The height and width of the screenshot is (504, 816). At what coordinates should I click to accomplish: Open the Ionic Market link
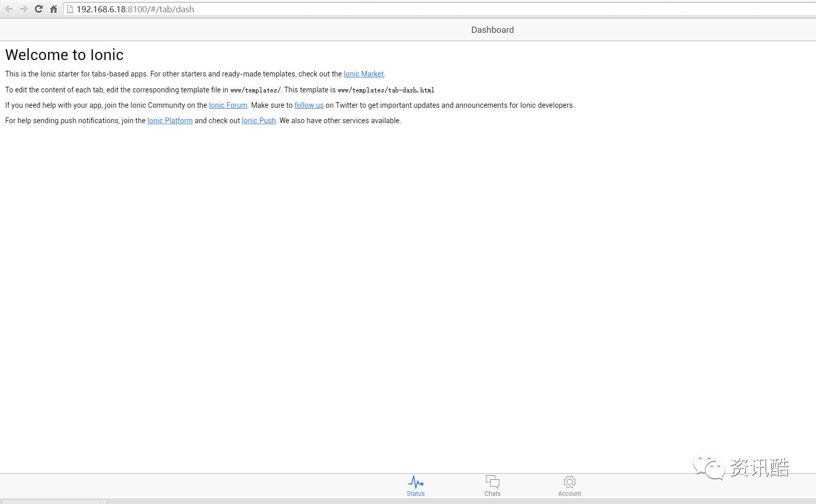click(x=363, y=74)
